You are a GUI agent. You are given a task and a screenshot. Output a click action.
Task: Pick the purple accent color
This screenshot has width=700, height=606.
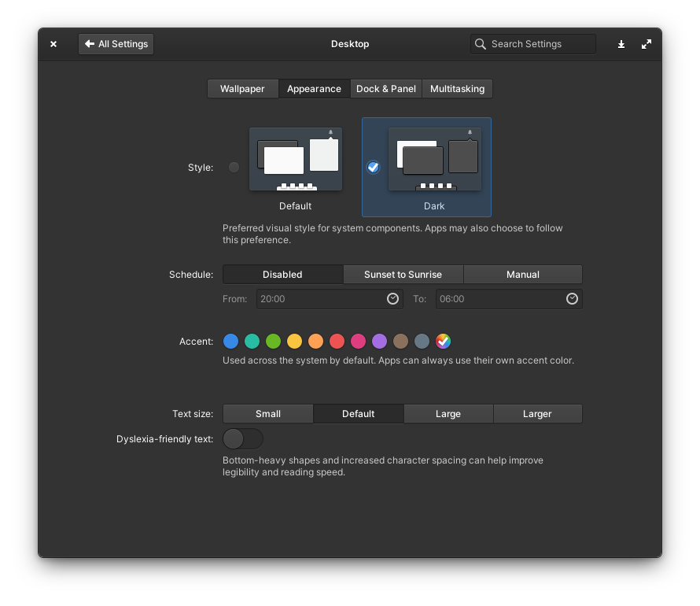pos(379,341)
